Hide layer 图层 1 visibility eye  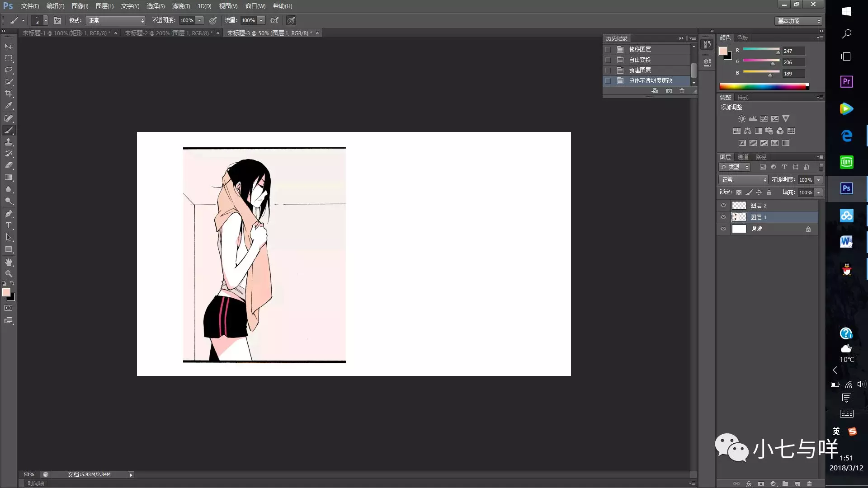coord(723,217)
